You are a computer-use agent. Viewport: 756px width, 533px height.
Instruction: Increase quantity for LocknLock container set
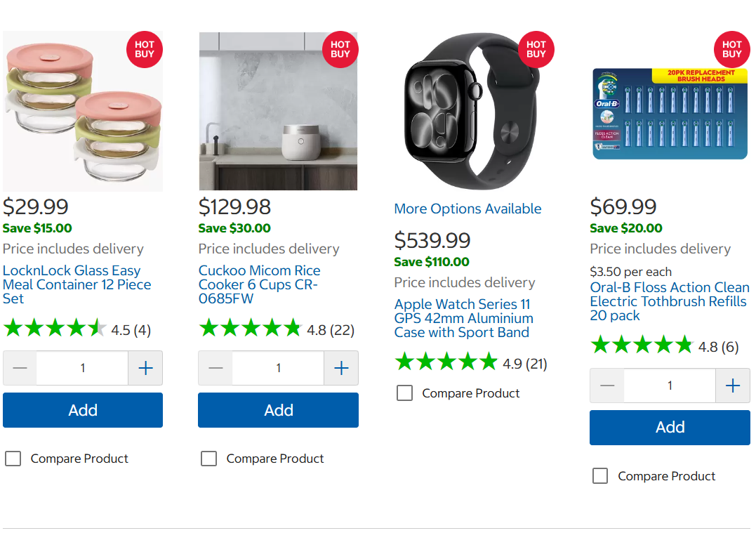pyautogui.click(x=145, y=368)
